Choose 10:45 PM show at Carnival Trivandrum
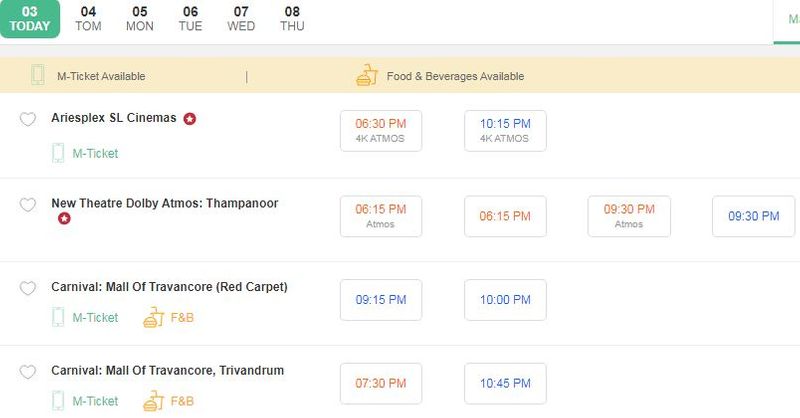The image size is (800, 418). pyautogui.click(x=505, y=383)
